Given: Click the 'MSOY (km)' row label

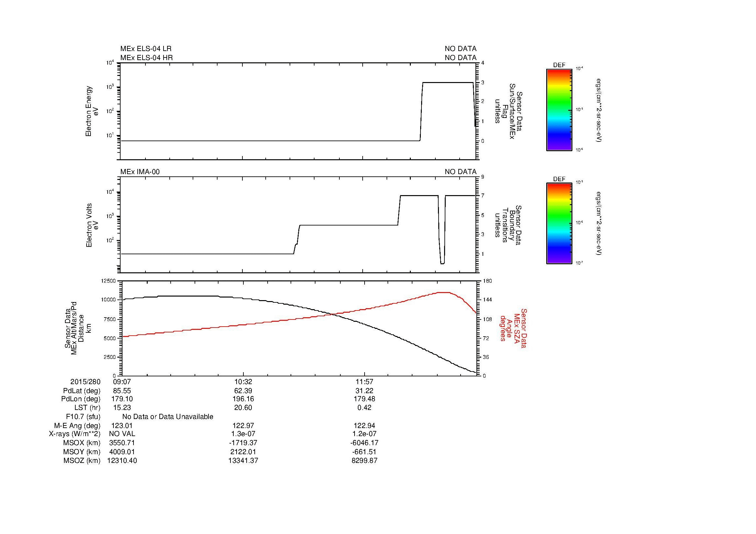Looking at the screenshot, I should coord(82,452).
